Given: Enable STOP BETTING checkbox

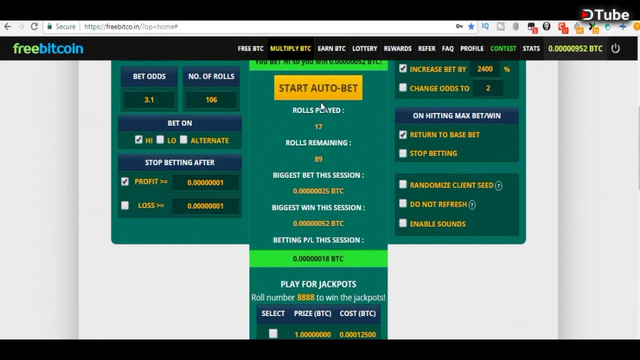Looking at the screenshot, I should point(403,153).
